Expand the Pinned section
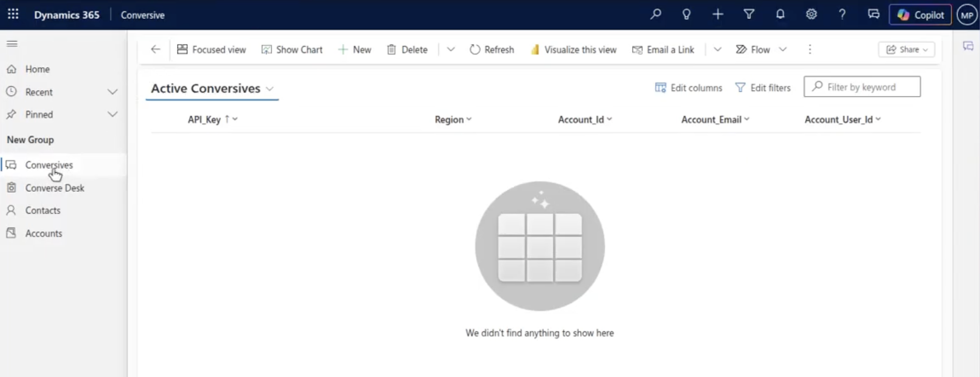The width and height of the screenshot is (980, 377). 112,114
